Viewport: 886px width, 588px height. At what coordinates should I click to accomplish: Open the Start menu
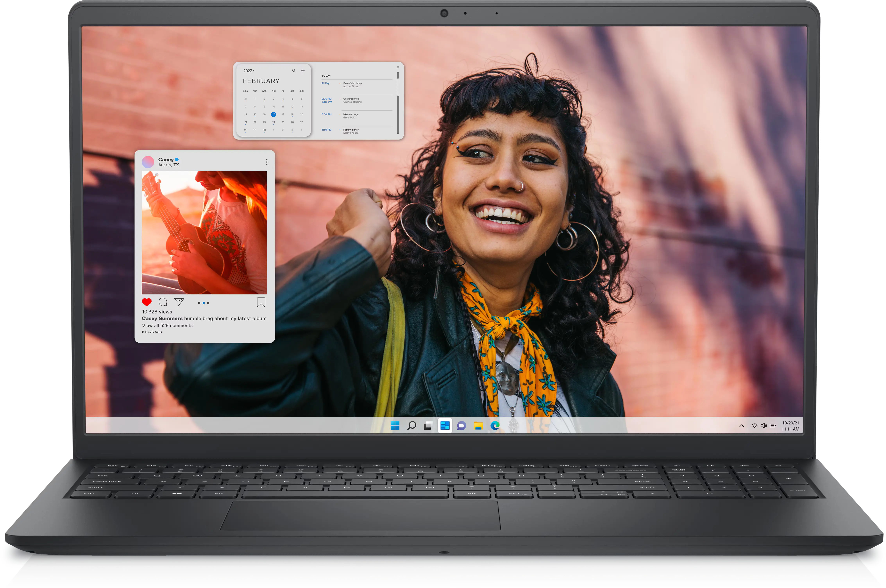tap(395, 426)
